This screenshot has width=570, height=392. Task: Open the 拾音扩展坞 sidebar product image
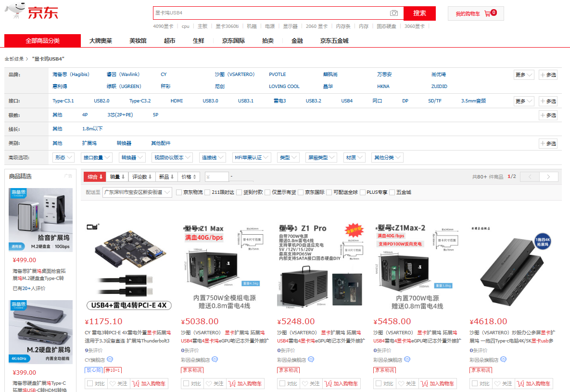coord(41,220)
